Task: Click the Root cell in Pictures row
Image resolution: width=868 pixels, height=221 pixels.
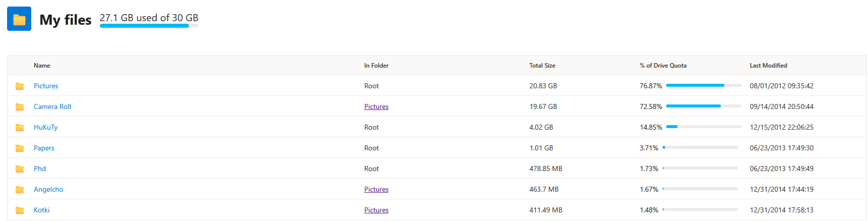Action: pos(371,86)
